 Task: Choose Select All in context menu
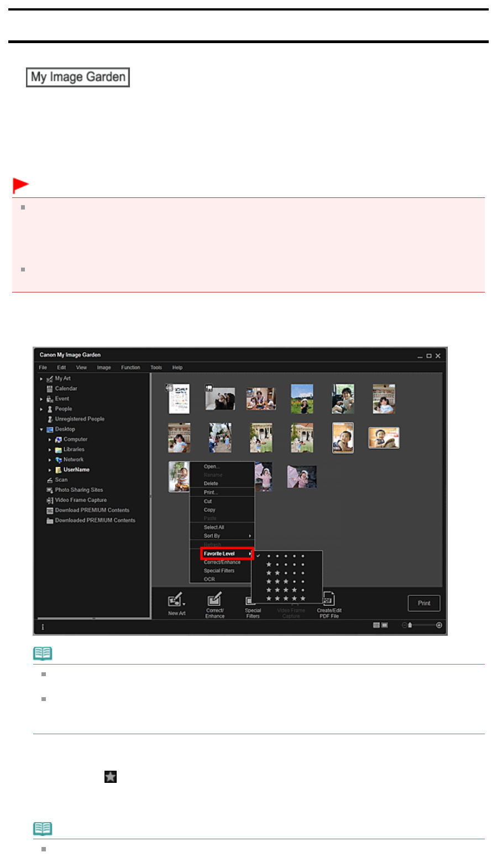tap(214, 527)
